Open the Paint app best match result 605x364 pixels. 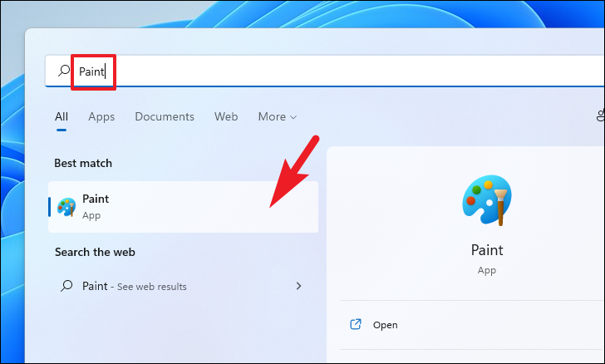pos(184,207)
